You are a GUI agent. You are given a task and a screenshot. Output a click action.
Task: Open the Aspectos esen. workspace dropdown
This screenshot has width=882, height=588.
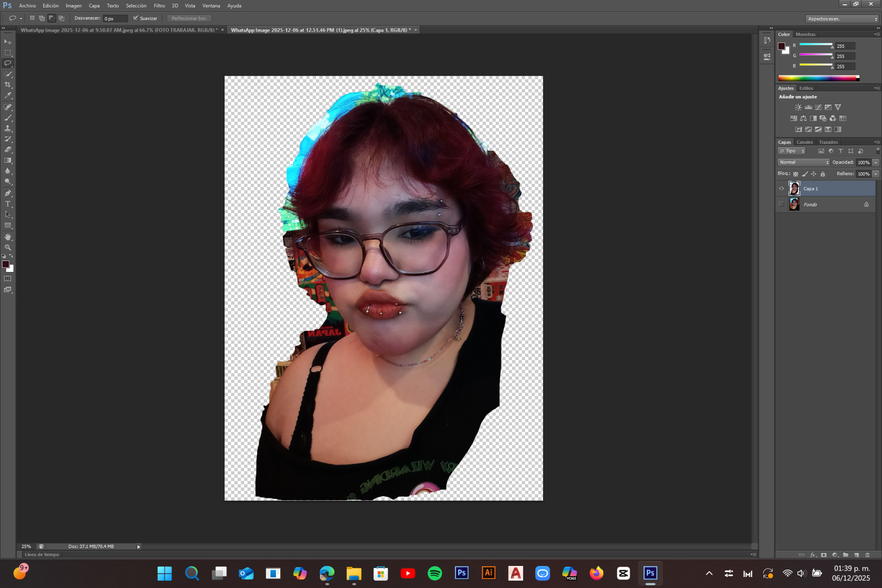[842, 19]
